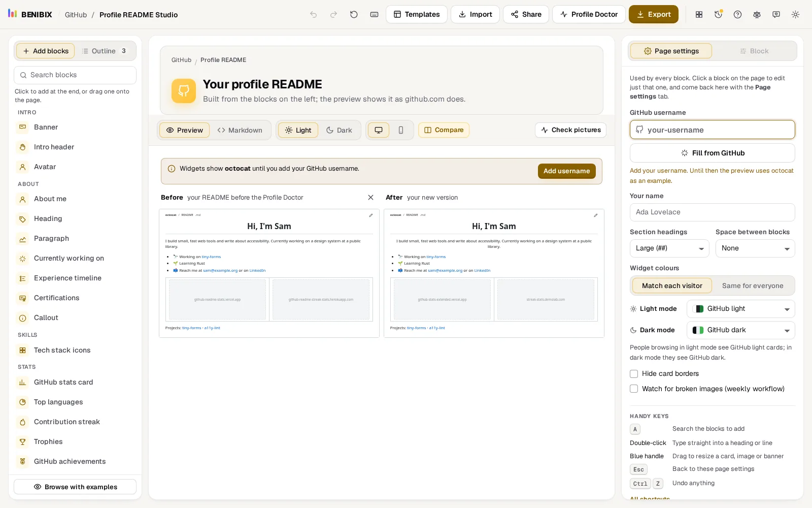
Task: Open the Outline tab
Action: [x=104, y=51]
